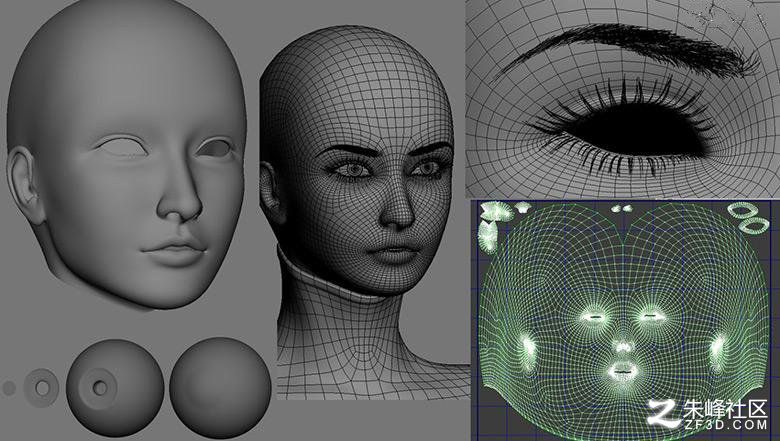Click the smooth shaded bald head model
The height and width of the screenshot is (441, 780).
pyautogui.click(x=126, y=154)
